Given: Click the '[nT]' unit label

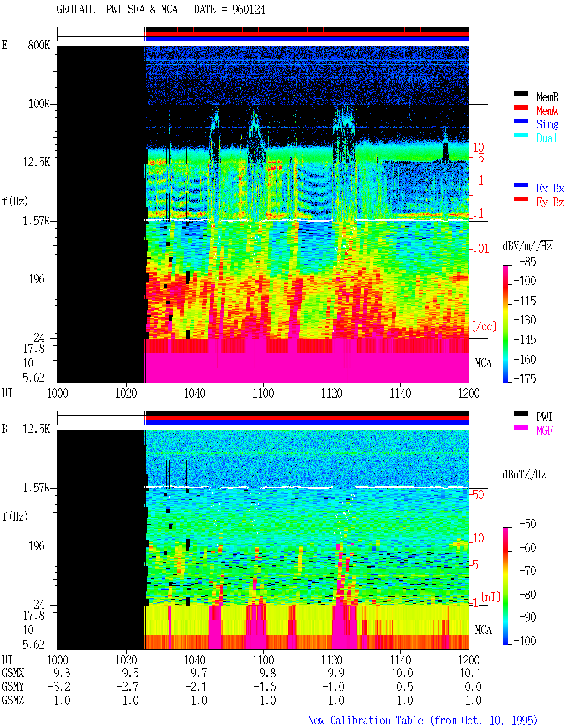Looking at the screenshot, I should tap(490, 597).
